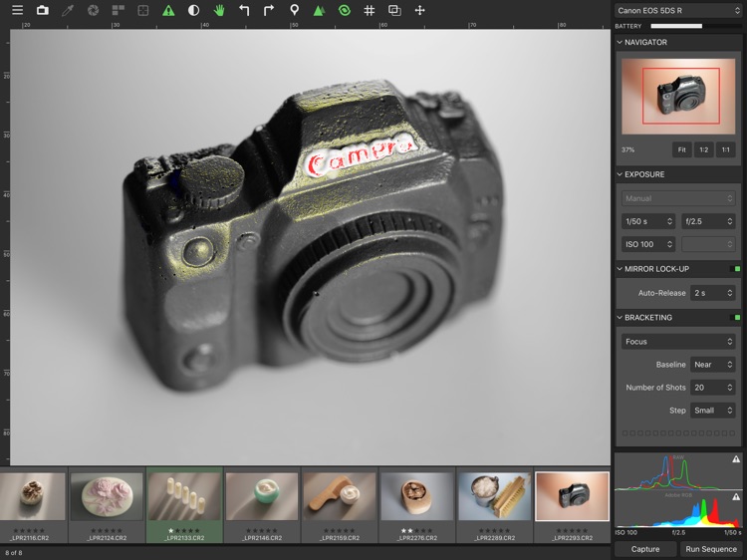The width and height of the screenshot is (747, 560).
Task: Click the Fit zoom button
Action: click(681, 149)
